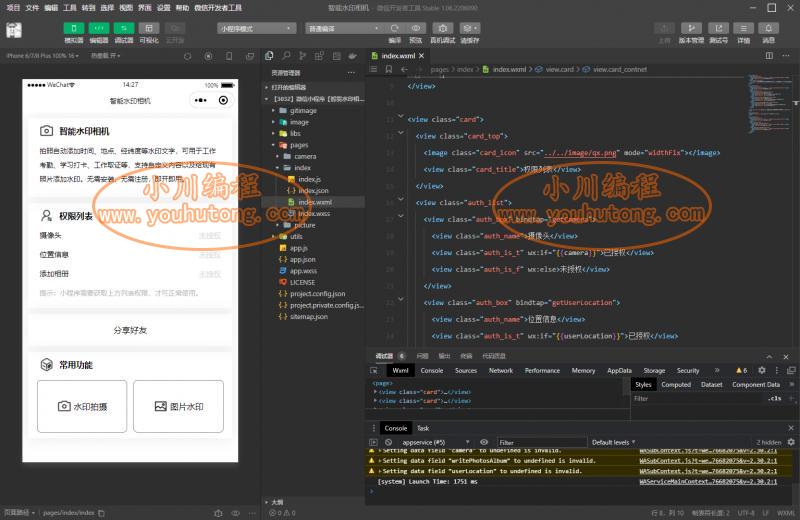Toggle the console live expression eye
The width and height of the screenshot is (800, 520).
pos(484,442)
